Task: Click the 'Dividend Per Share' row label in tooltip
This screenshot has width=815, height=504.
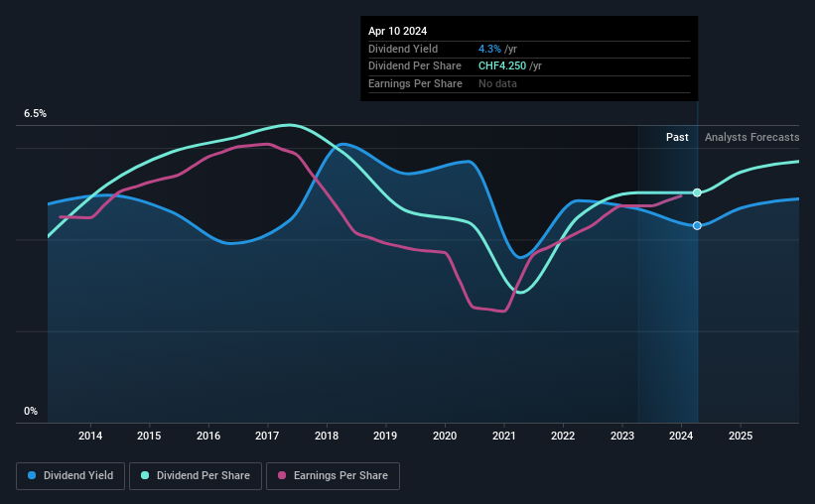Action: 415,66
